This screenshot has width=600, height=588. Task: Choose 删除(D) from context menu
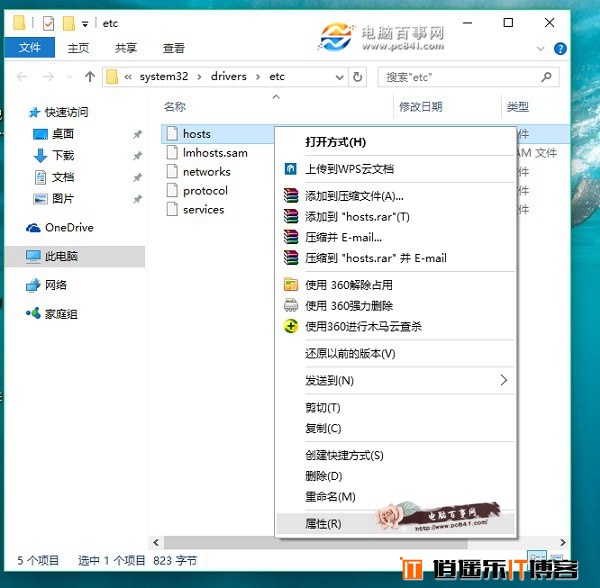point(396,476)
